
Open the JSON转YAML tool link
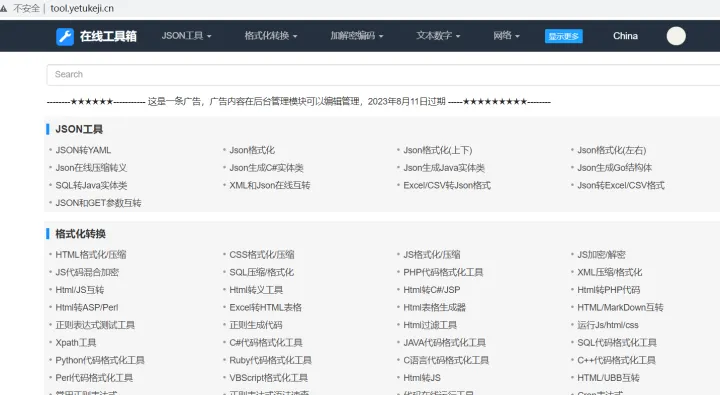tap(83, 150)
